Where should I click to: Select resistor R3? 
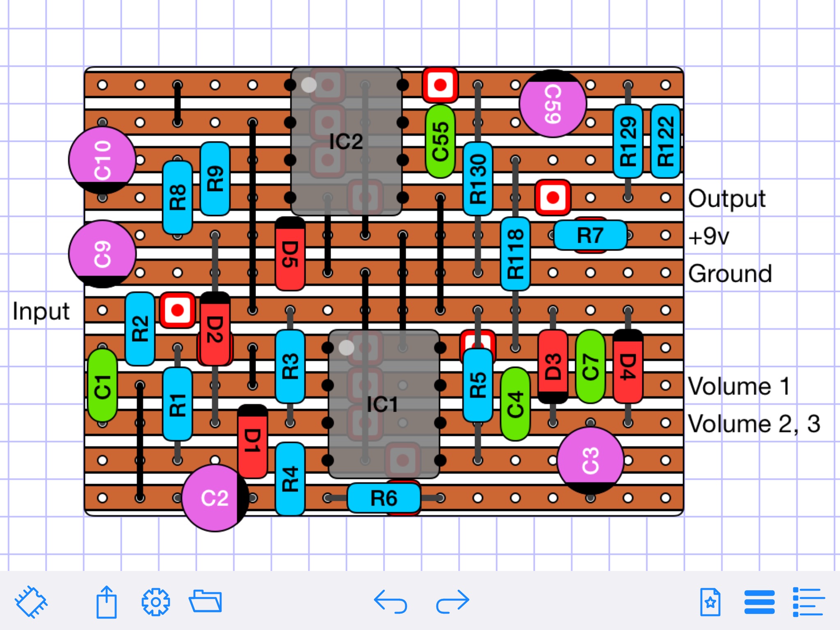(290, 367)
